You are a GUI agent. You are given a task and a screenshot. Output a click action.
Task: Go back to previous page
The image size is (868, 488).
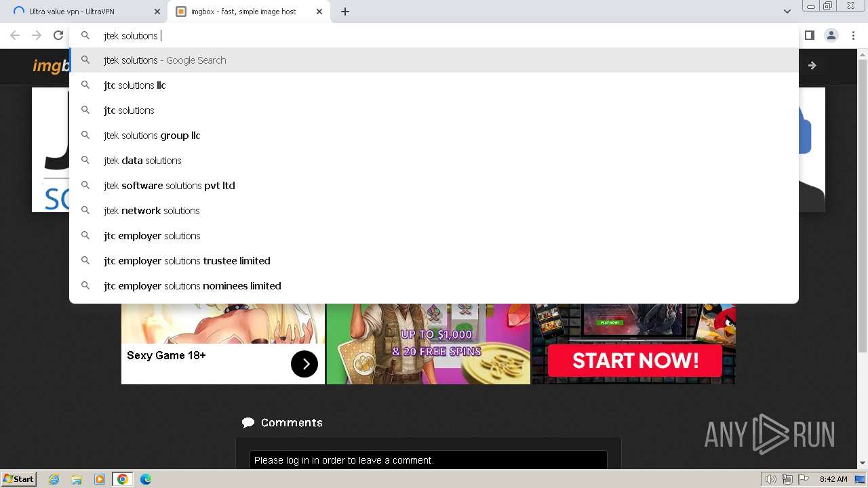click(x=15, y=35)
